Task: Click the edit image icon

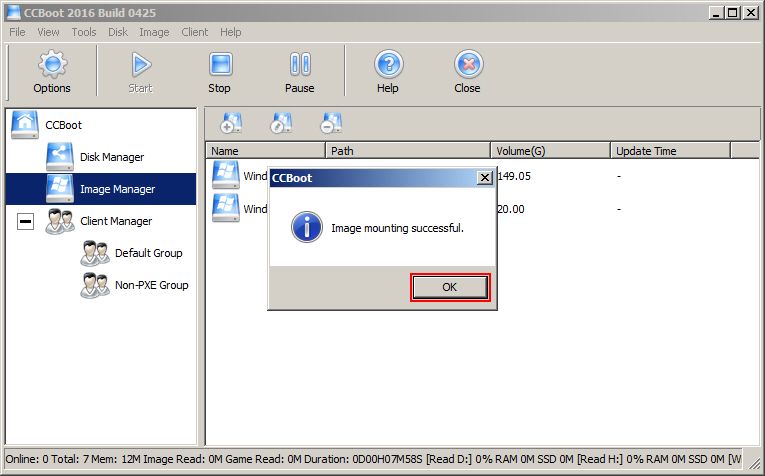Action: 281,123
